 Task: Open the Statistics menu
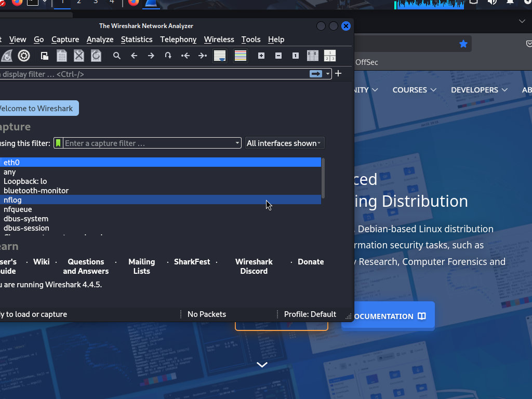point(137,39)
